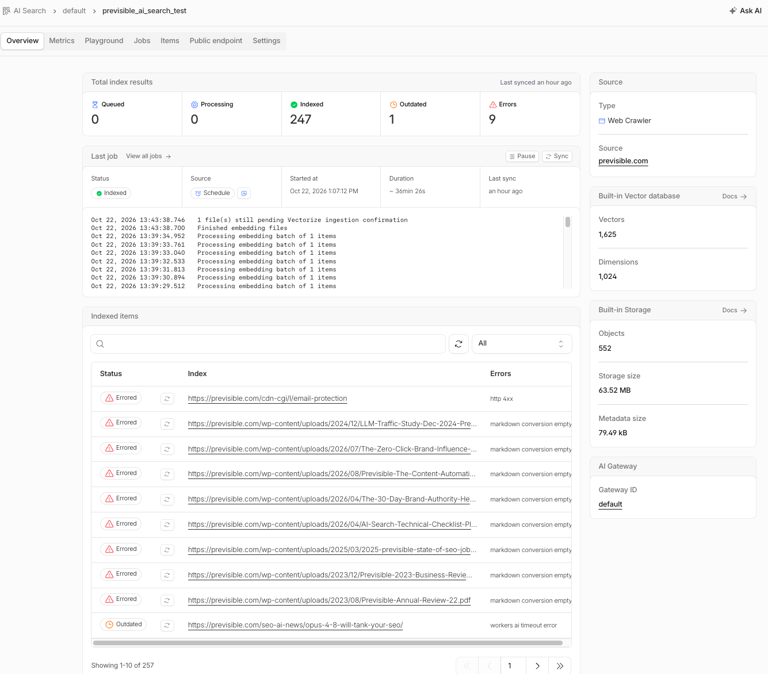Go to previous page of items
Screen dimensions: 768x674
pos(489,666)
